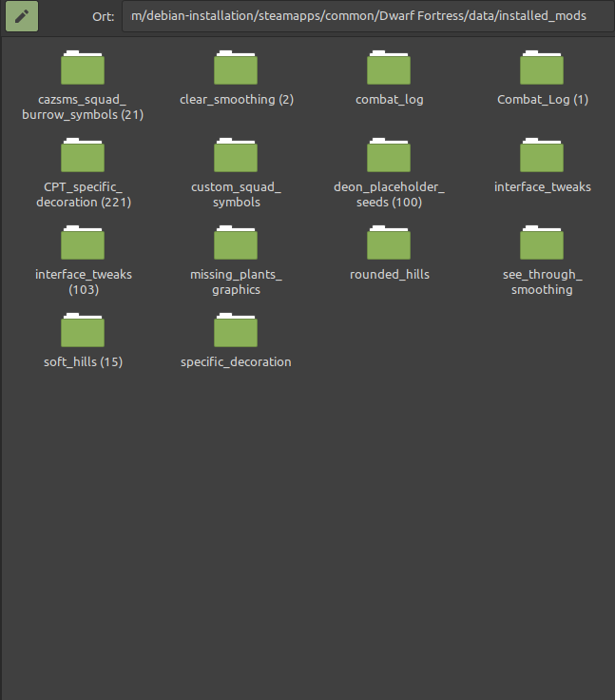Select the see_through_smoothing folder icon
This screenshot has width=615, height=700.
pos(542,243)
